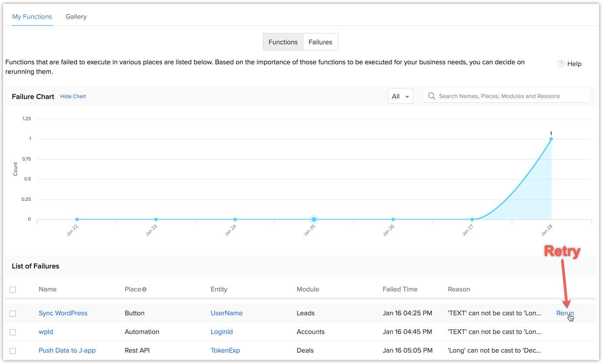The image size is (603, 364).
Task: Click the highlighted Jan 25 chart point
Action: tap(314, 220)
